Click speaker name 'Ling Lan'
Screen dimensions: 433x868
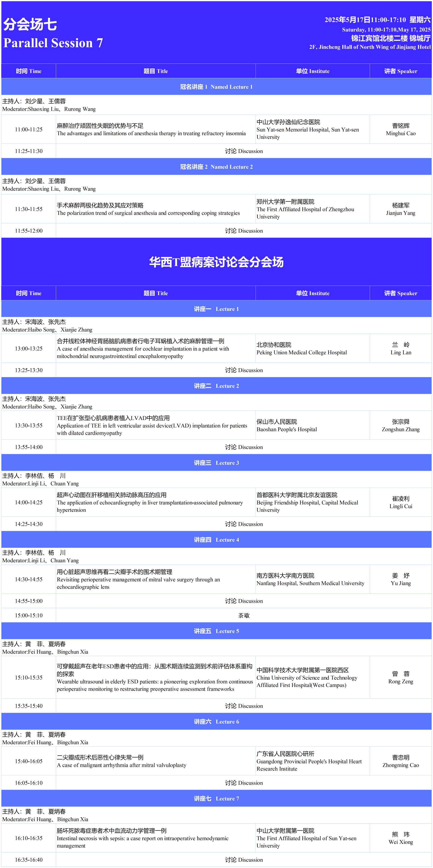click(401, 352)
